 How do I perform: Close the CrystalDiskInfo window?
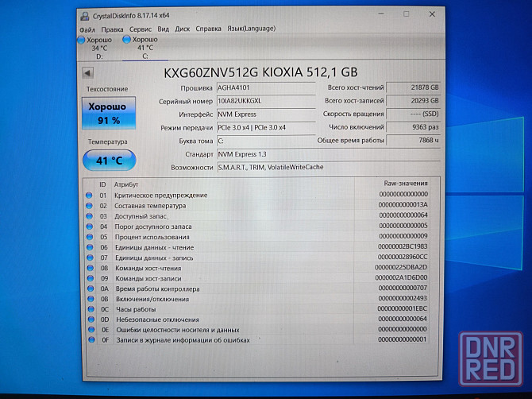[x=432, y=14]
